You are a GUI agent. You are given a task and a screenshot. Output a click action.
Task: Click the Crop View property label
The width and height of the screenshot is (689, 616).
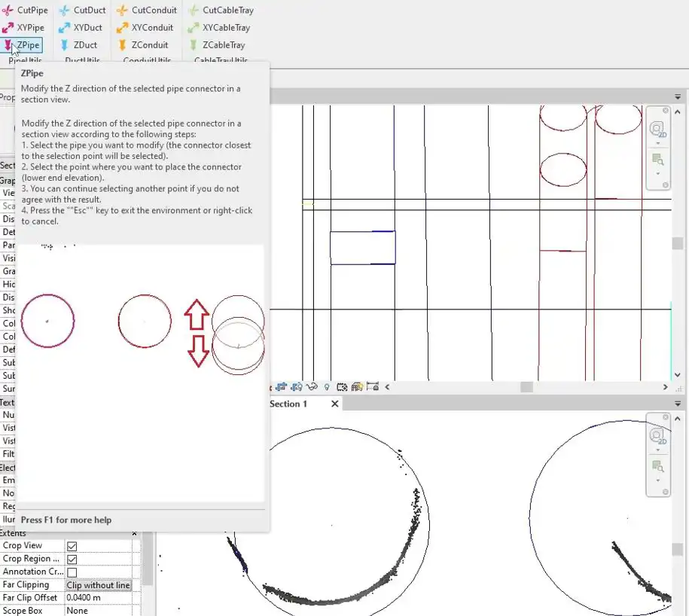pyautogui.click(x=23, y=545)
